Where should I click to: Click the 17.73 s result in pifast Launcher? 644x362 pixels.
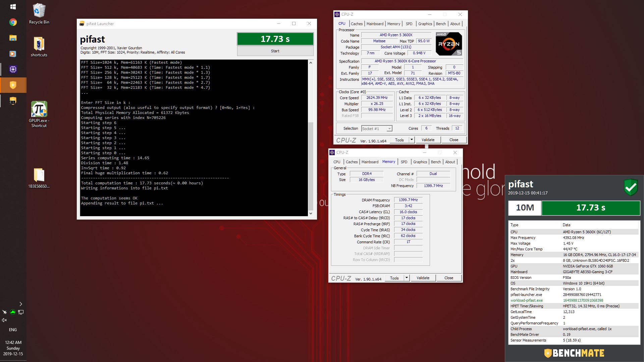(x=275, y=39)
